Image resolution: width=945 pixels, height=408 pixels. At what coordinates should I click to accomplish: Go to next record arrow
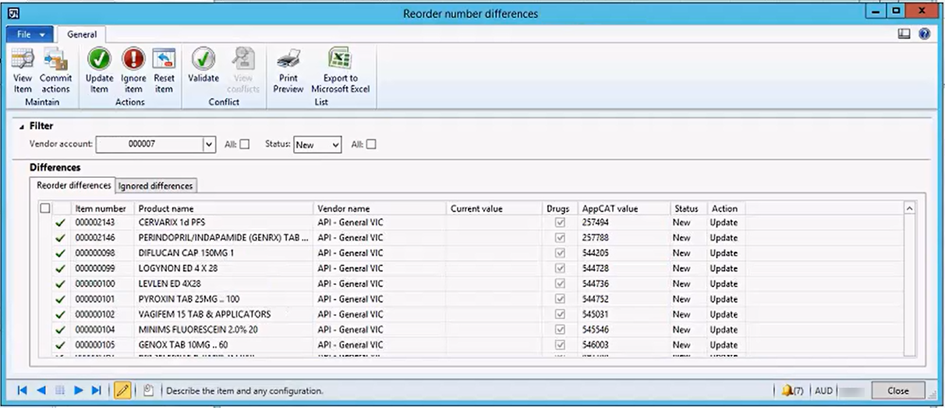(x=78, y=391)
